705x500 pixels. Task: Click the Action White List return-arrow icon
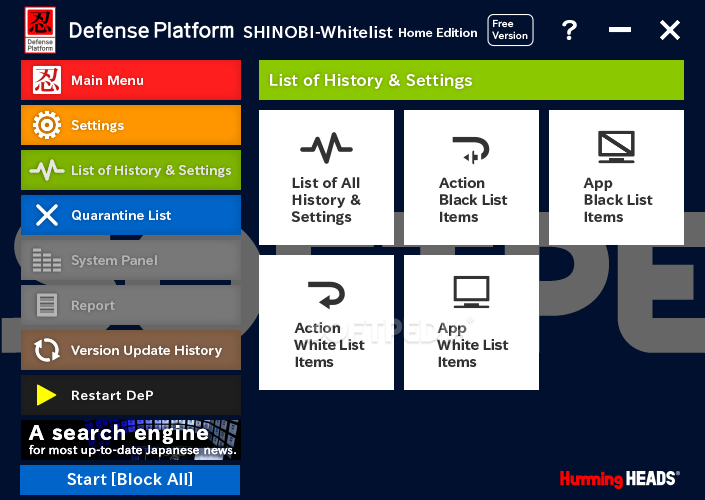point(326,295)
